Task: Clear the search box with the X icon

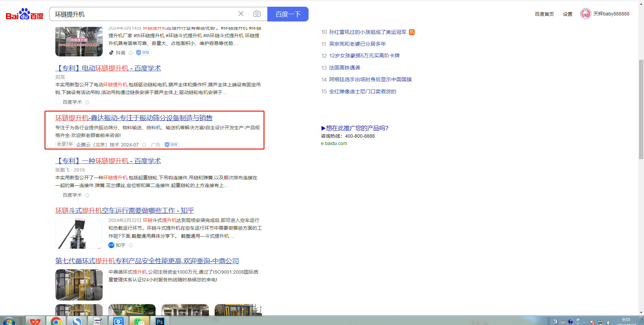Action: [241, 14]
